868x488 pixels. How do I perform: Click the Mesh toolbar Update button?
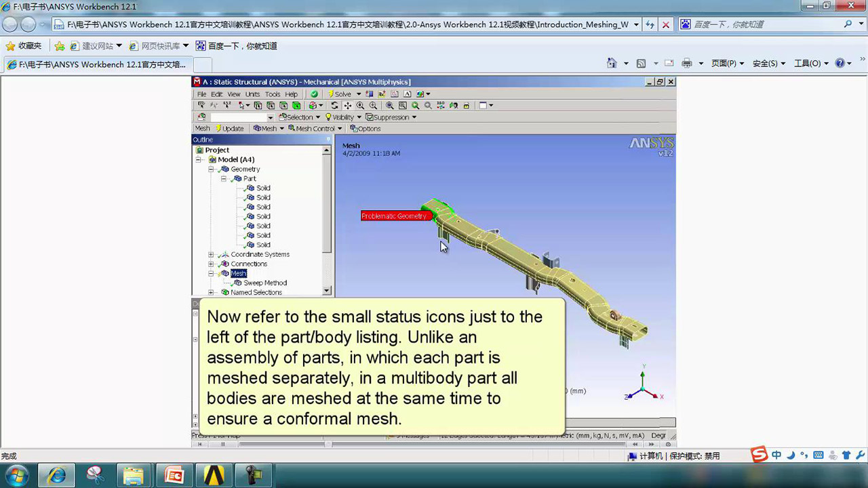[x=230, y=129]
